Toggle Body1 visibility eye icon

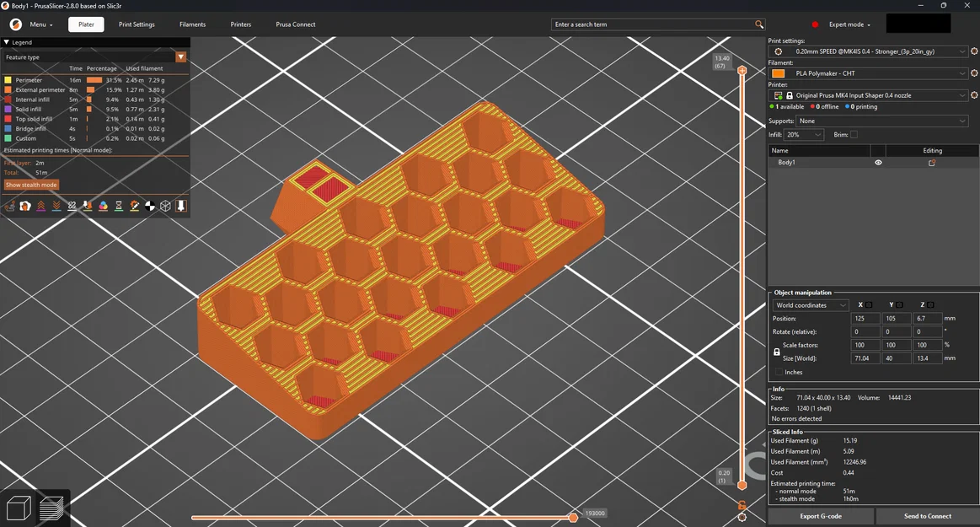click(878, 163)
